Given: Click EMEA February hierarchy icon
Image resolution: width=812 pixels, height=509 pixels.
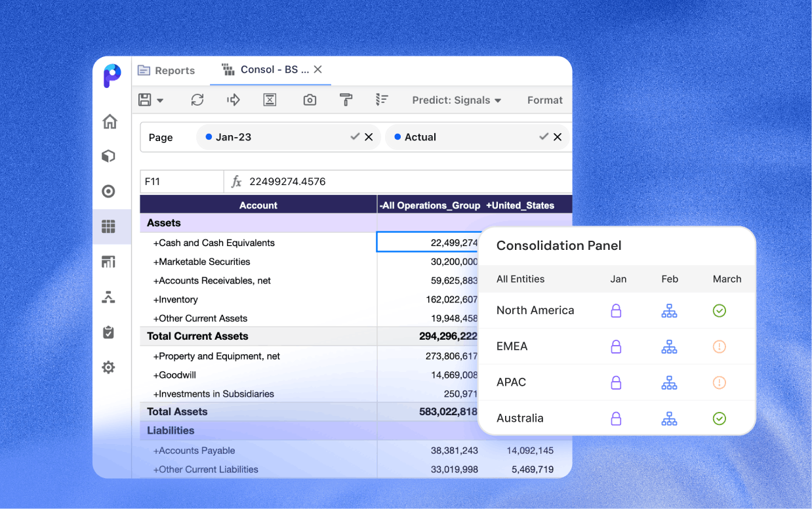Looking at the screenshot, I should [x=669, y=347].
